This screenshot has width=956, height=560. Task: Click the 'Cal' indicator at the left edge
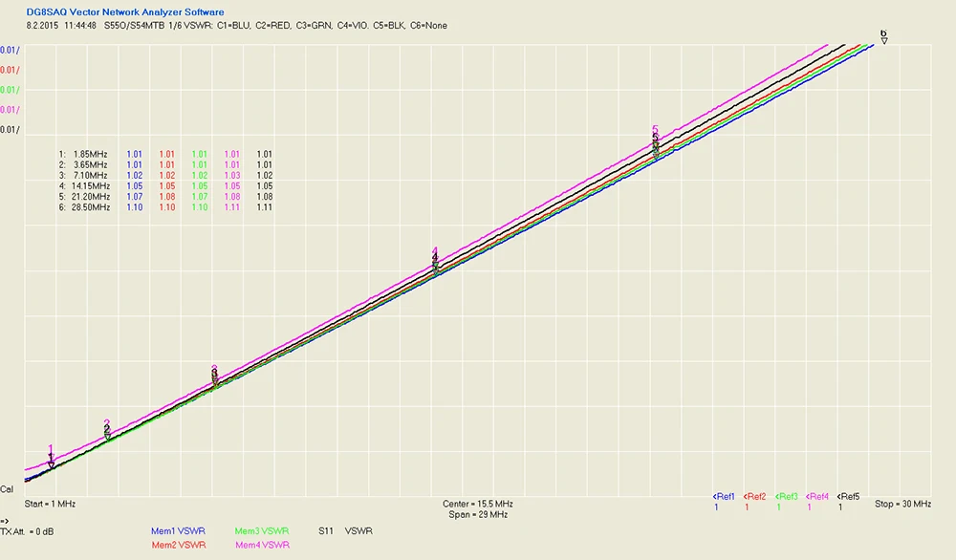(x=7, y=489)
